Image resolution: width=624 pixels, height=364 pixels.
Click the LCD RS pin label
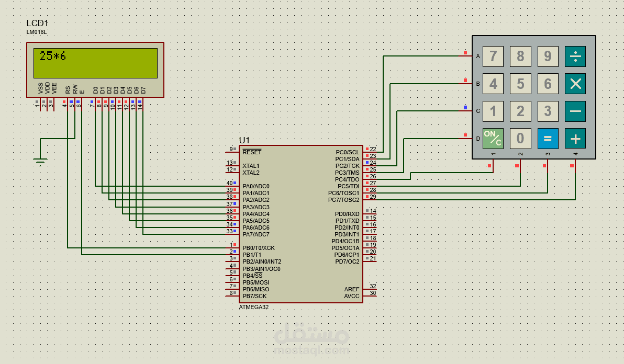[68, 90]
